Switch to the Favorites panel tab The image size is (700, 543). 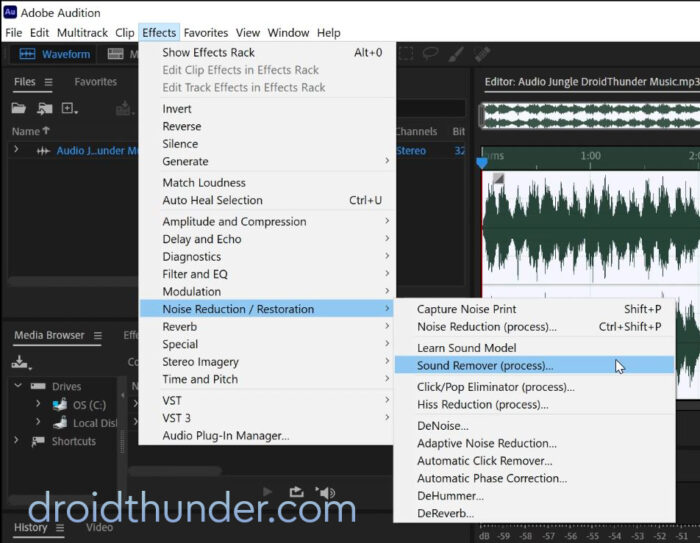pos(96,82)
